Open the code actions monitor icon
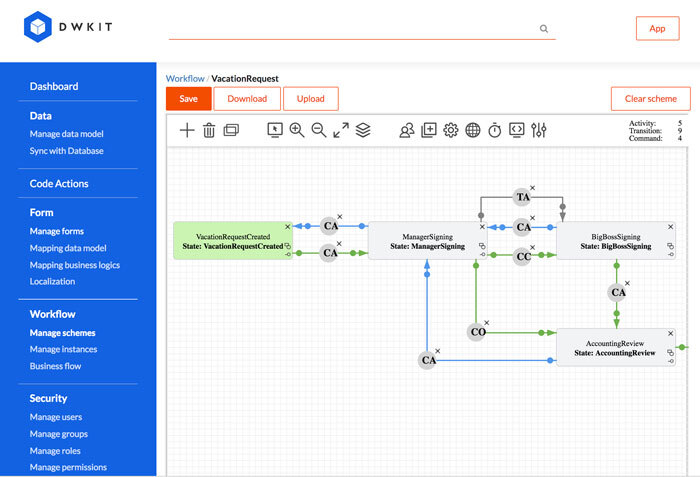Image resolution: width=700 pixels, height=477 pixels. (517, 130)
